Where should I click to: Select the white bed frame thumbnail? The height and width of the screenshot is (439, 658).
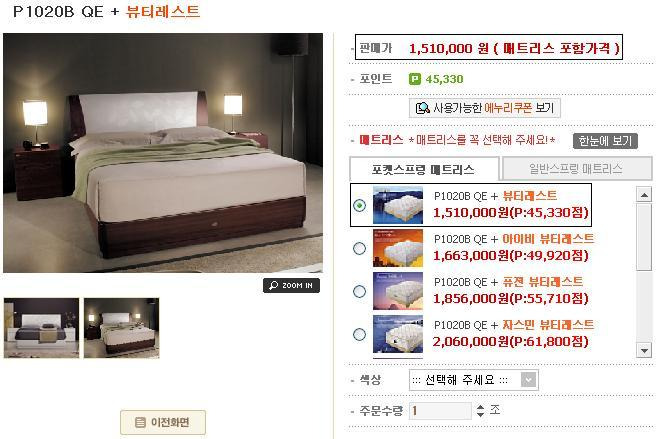pyautogui.click(x=41, y=328)
